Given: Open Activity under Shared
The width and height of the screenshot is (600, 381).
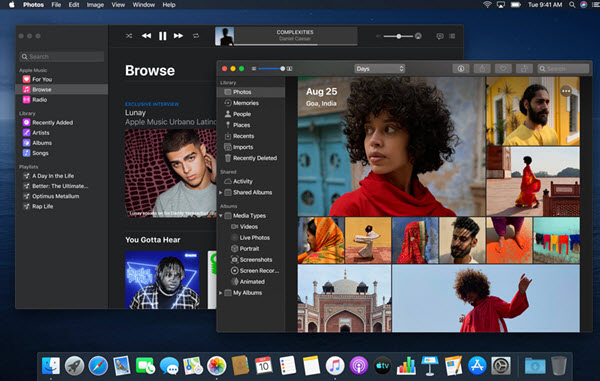Looking at the screenshot, I should point(251,182).
